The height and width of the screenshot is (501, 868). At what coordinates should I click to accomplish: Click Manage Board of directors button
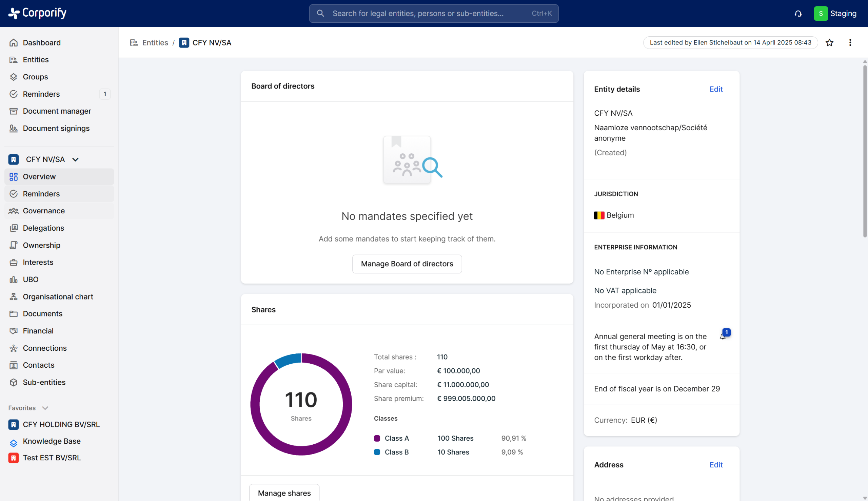click(407, 264)
